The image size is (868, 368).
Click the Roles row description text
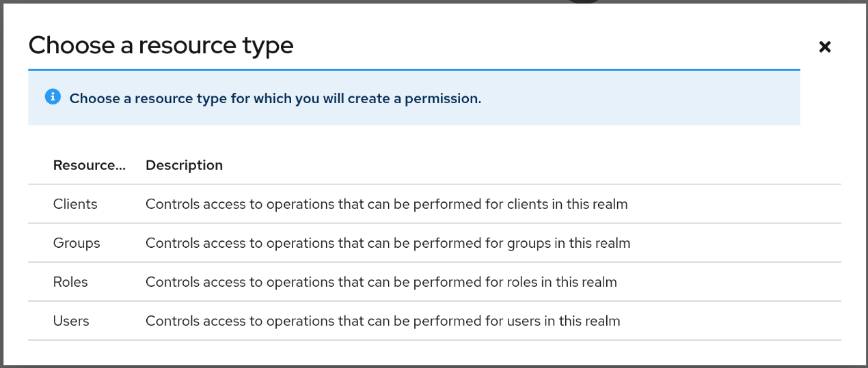[x=381, y=282]
